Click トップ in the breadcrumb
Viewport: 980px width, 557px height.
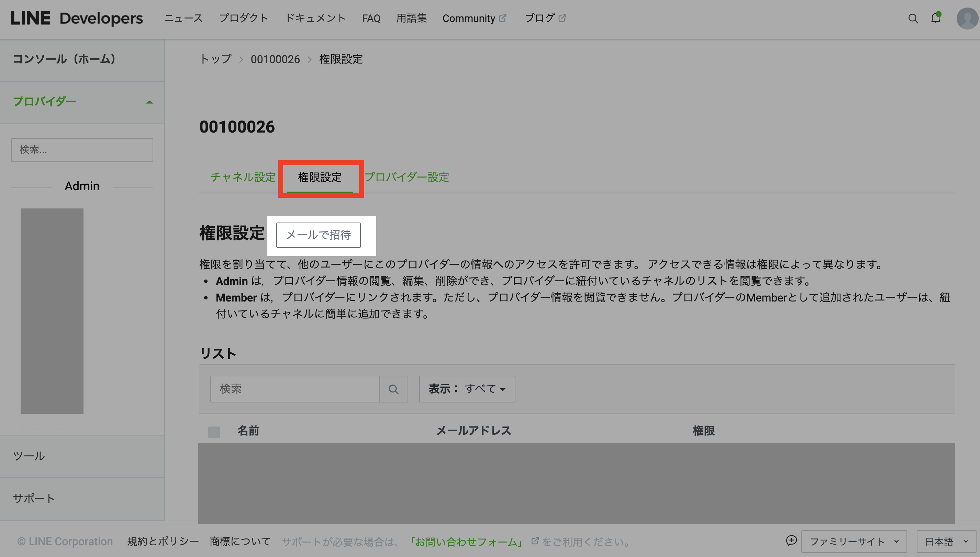point(215,59)
